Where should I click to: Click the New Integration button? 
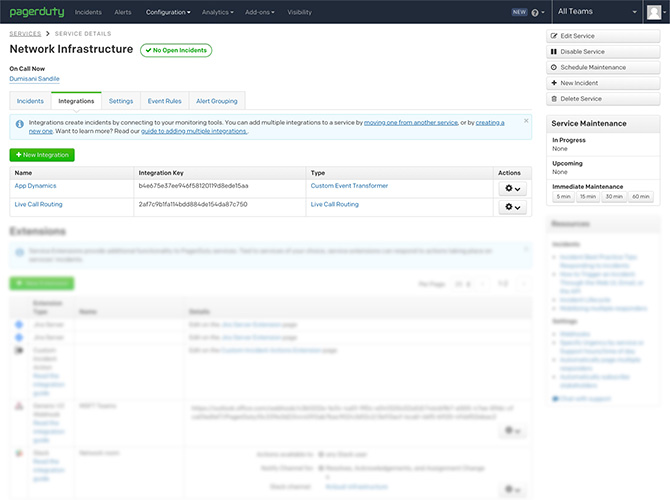42,155
